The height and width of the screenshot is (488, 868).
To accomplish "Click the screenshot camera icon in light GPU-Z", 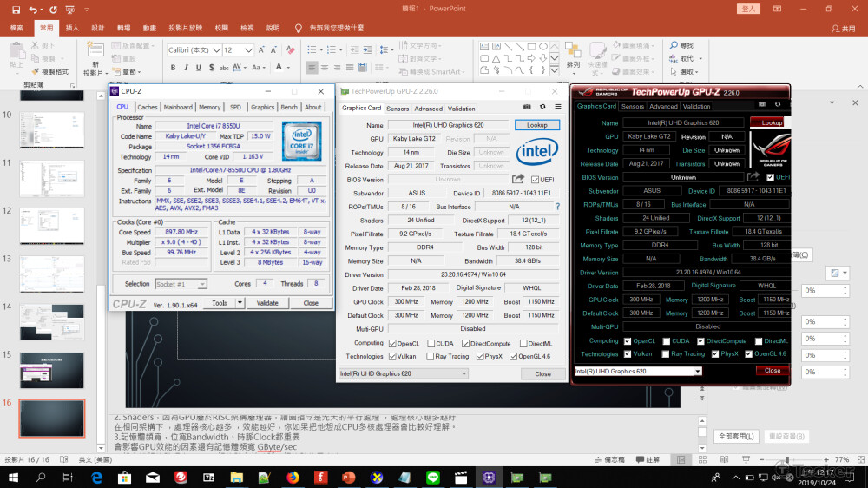I will (x=528, y=107).
